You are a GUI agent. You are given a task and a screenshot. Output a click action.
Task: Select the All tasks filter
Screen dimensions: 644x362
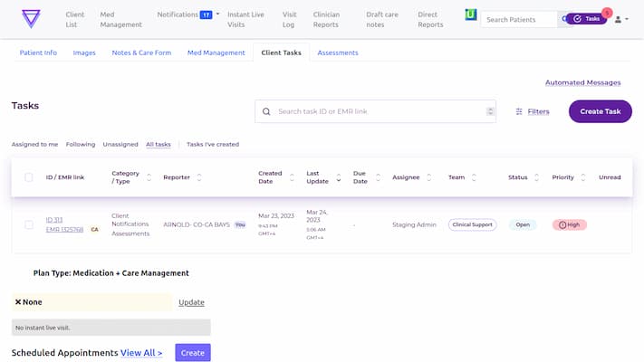point(159,145)
